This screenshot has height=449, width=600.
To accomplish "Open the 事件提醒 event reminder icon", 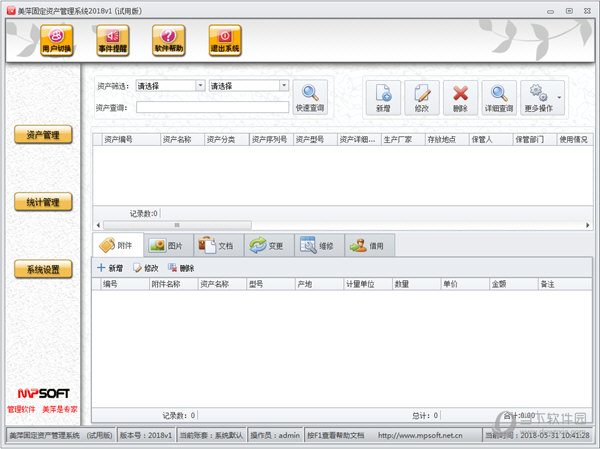I will (112, 40).
